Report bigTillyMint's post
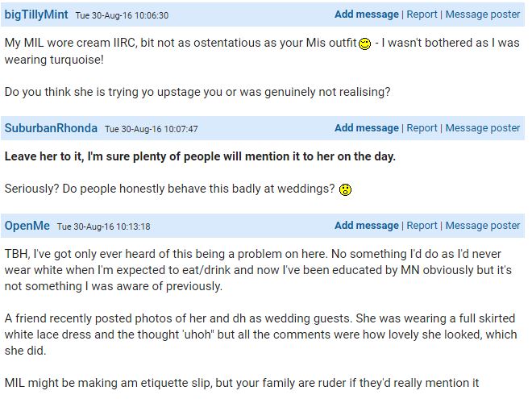Image resolution: width=532 pixels, height=399 pixels. pos(422,15)
